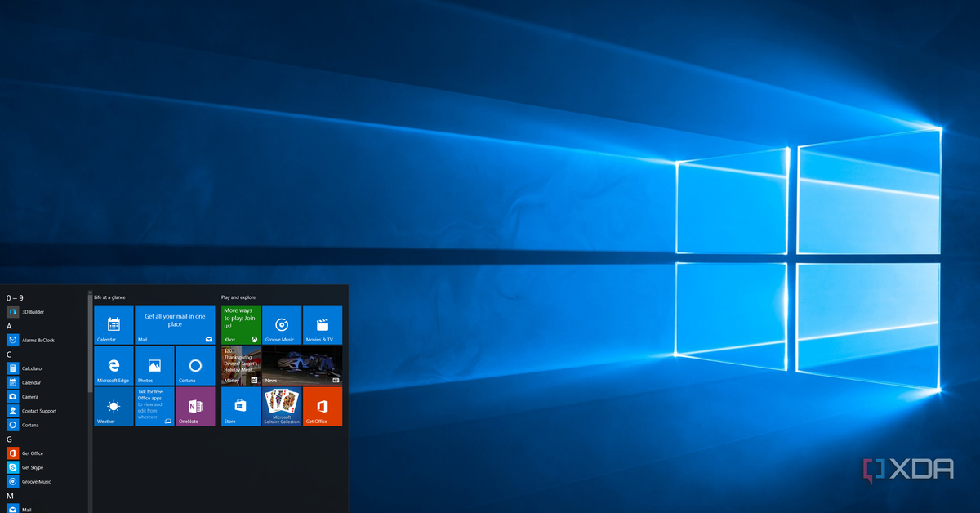Launch Alarms & Clock from the app list

[x=45, y=340]
